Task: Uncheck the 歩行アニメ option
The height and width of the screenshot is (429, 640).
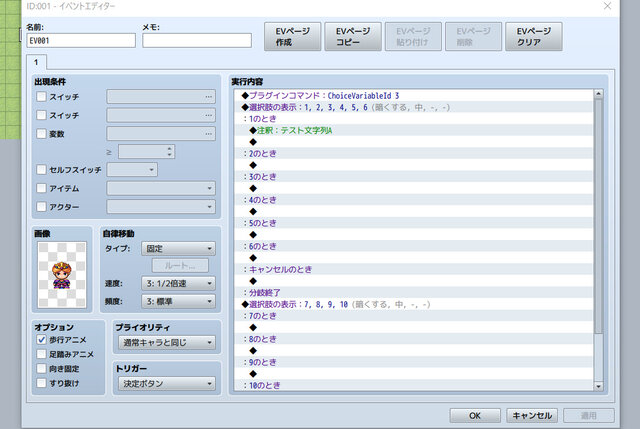Action: click(x=41, y=340)
